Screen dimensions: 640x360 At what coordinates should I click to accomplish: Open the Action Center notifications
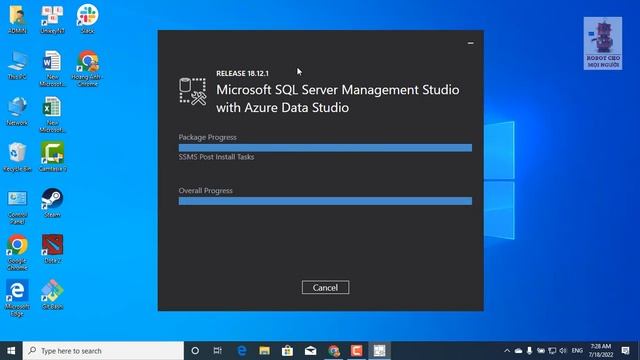[625, 351]
